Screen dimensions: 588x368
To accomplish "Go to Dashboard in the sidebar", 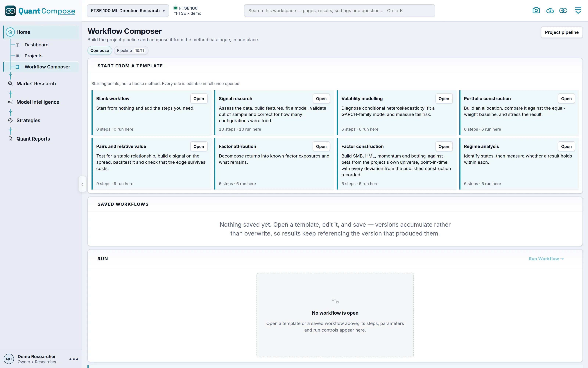I will [x=36, y=45].
